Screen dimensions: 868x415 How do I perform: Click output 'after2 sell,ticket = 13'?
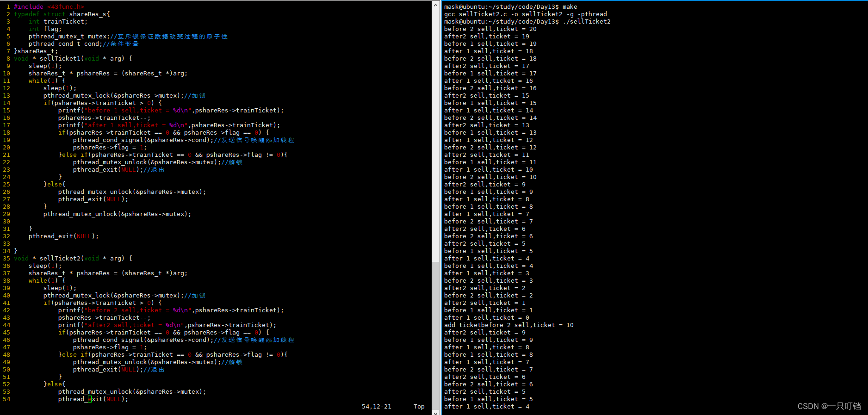coord(487,125)
